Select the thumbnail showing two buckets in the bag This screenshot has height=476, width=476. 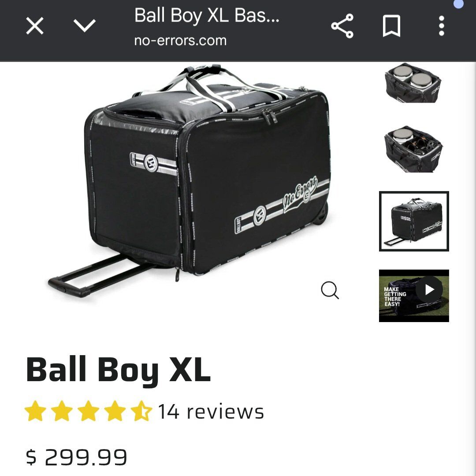(413, 82)
